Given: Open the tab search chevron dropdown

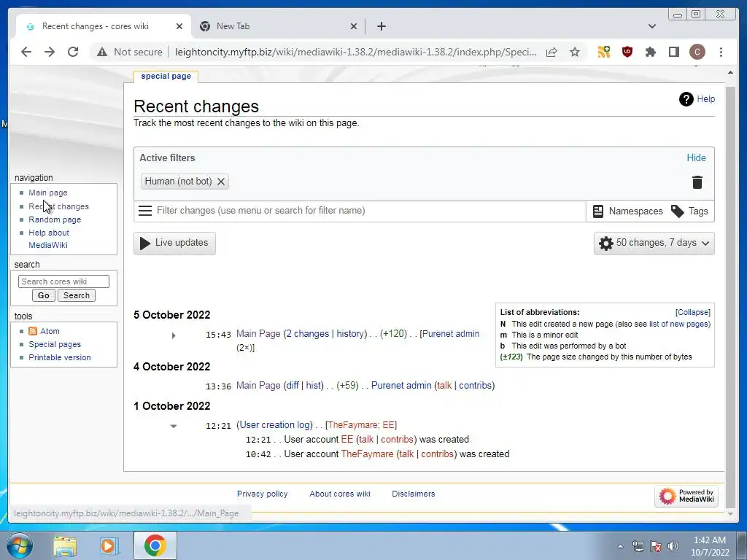Looking at the screenshot, I should tap(651, 26).
